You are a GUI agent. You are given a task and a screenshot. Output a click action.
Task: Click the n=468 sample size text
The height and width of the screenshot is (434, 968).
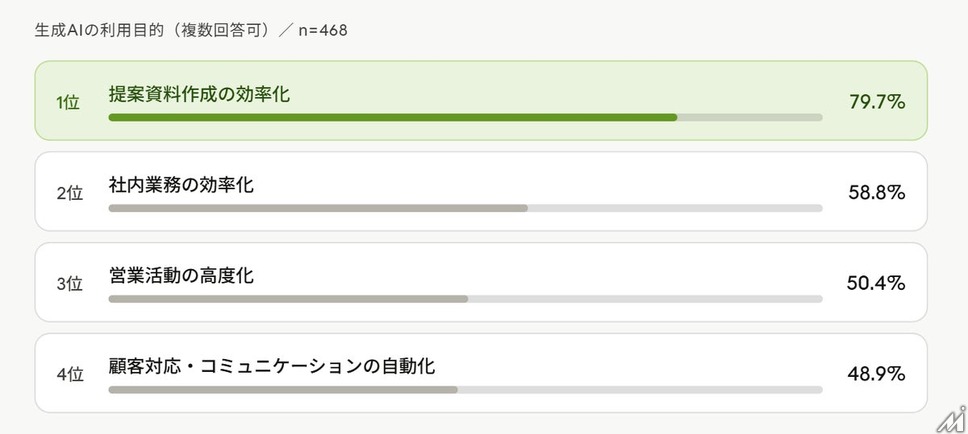[x=322, y=29]
